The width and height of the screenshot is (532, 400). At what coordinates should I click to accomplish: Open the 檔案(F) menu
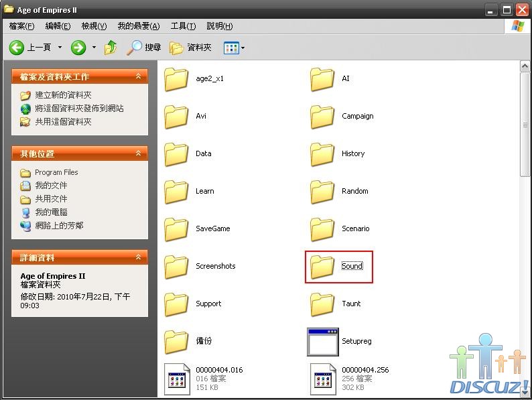(21, 26)
